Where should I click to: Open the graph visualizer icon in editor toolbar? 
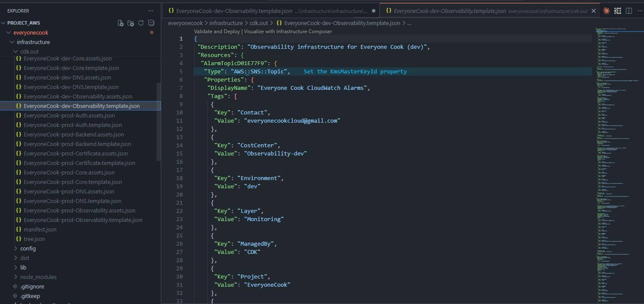[618, 11]
